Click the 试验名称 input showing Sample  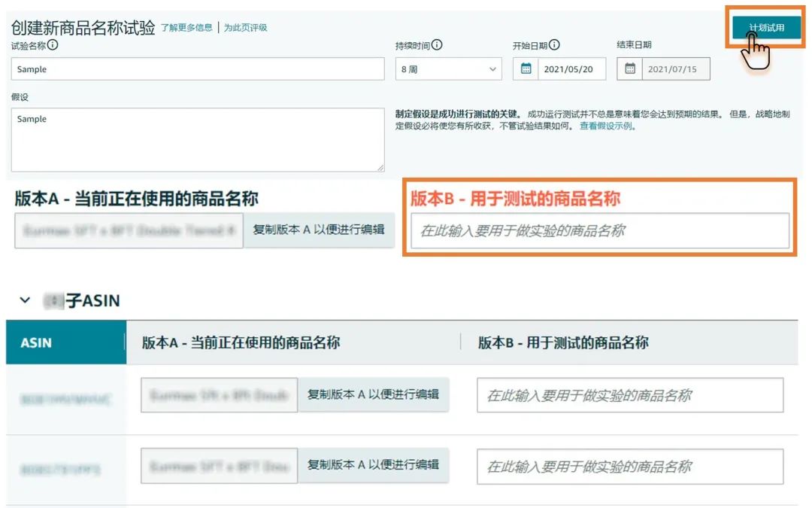(x=197, y=68)
